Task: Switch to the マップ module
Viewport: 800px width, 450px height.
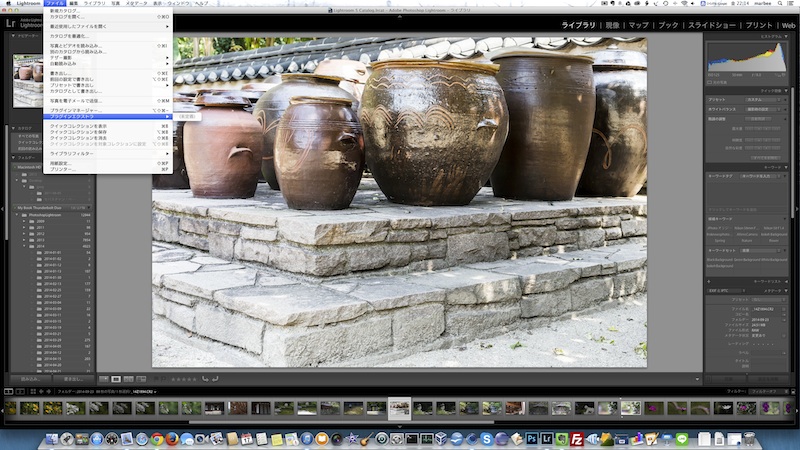Action: [x=638, y=25]
